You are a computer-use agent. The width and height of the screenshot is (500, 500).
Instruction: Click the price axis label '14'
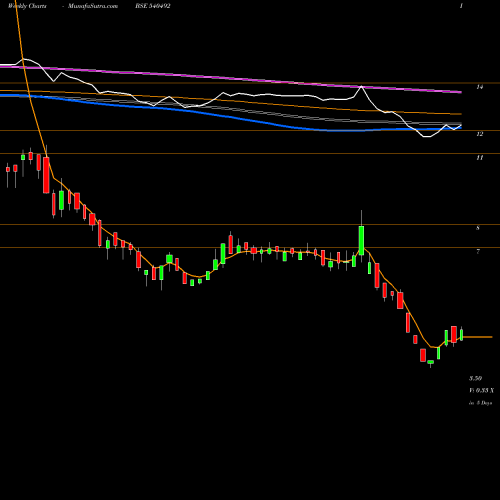pyautogui.click(x=479, y=87)
